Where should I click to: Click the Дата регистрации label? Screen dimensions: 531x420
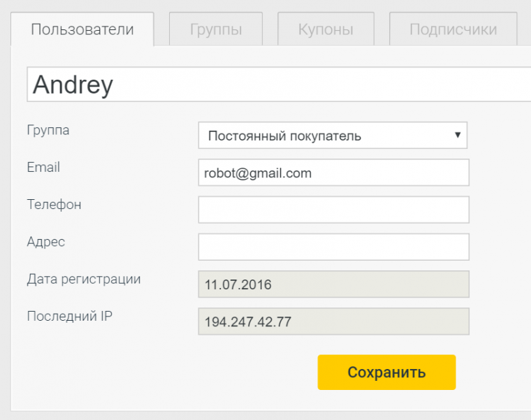click(x=84, y=279)
